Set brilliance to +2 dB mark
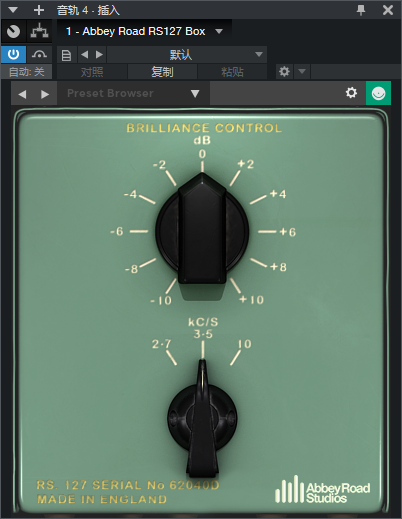Screen dimensions: 402x519 pos(246,164)
